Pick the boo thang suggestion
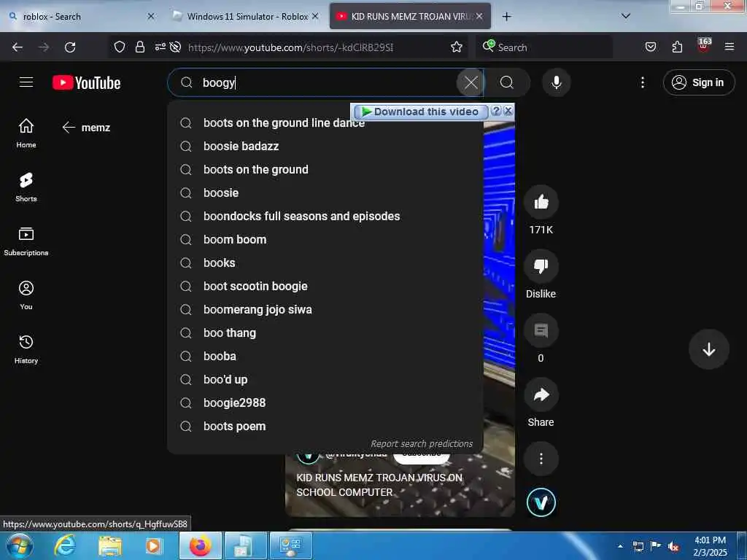This screenshot has width=747, height=560. (x=325, y=332)
